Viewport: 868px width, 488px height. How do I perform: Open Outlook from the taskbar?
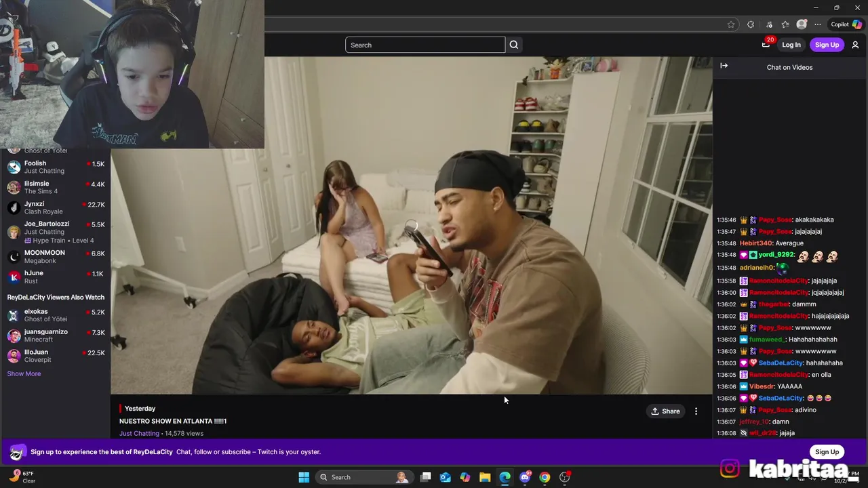445,477
